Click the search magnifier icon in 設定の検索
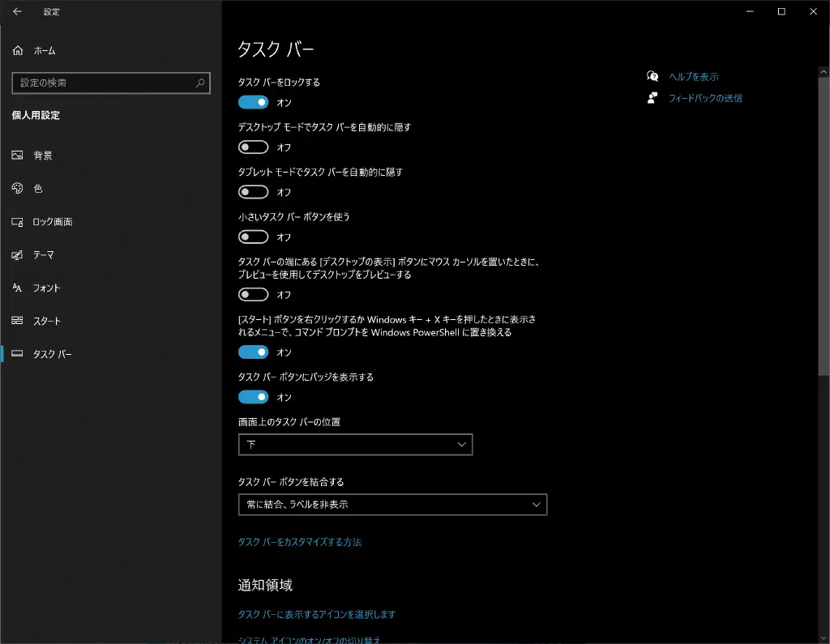This screenshot has width=830, height=644. pos(200,83)
